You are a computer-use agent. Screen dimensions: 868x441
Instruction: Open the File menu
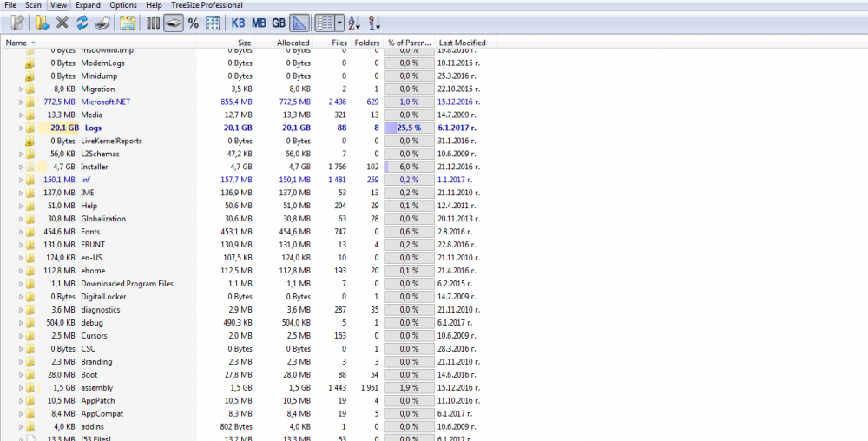(10, 5)
